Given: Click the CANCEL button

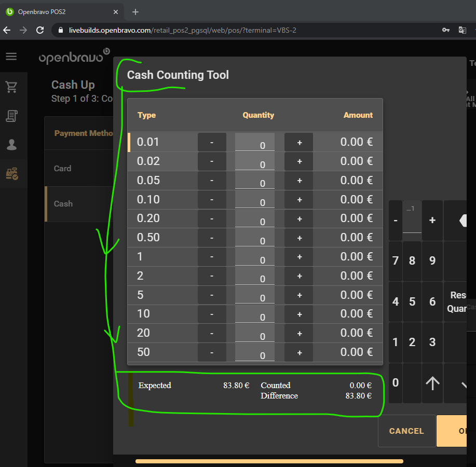Looking at the screenshot, I should tap(406, 431).
